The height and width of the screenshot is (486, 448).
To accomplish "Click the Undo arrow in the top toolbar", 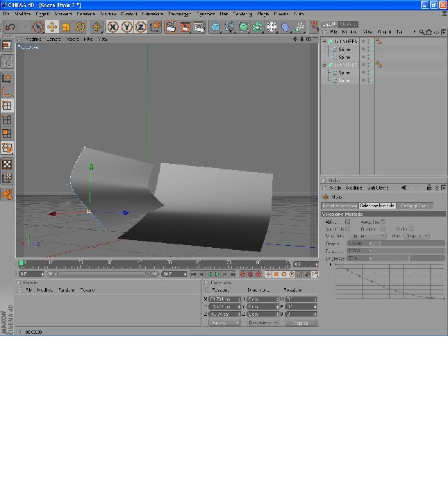I will point(10,27).
